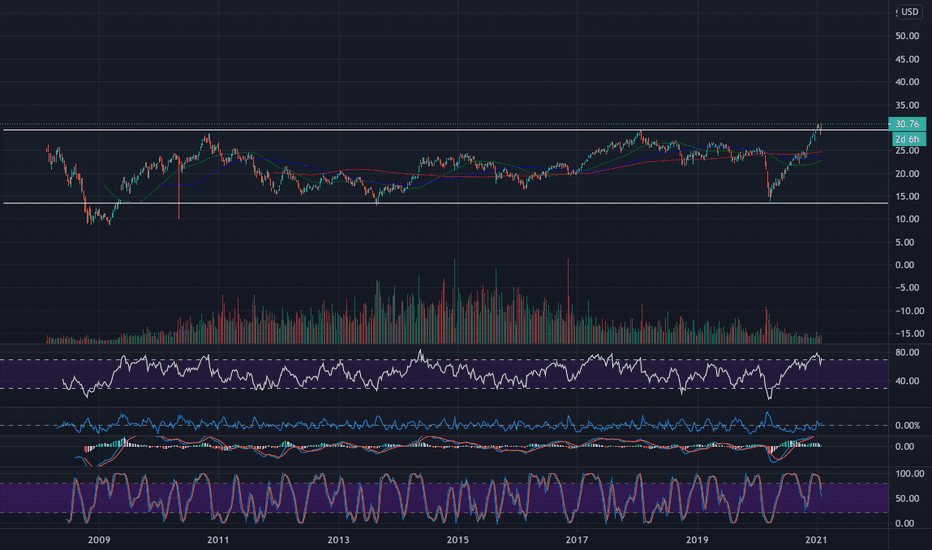This screenshot has width=932, height=550.
Task: Click the 50.00 price axis label
Action: pyautogui.click(x=907, y=36)
